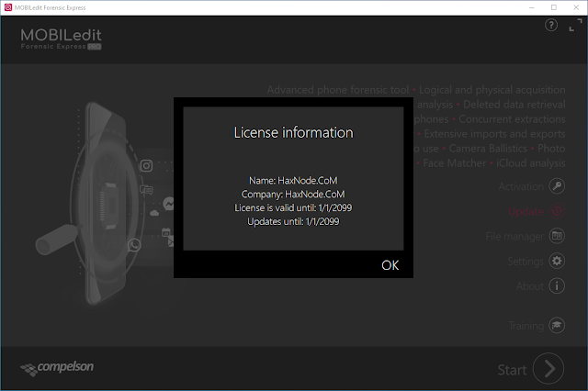Screen dimensions: 588x391
Task: Click the Activation key icon
Action: (x=557, y=186)
